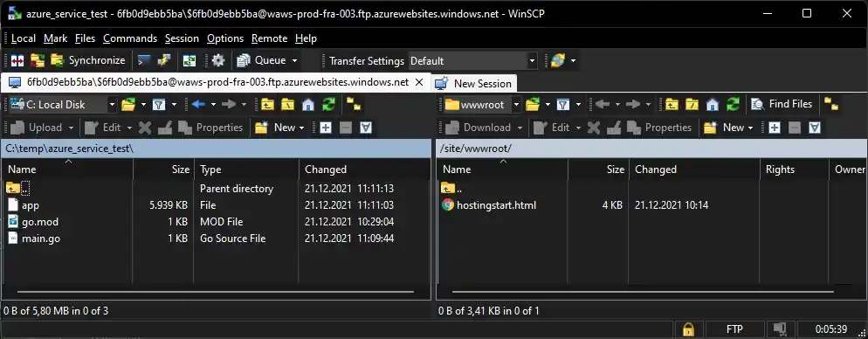868x339 pixels.
Task: Toggle remote directory tree icon
Action: (831, 104)
